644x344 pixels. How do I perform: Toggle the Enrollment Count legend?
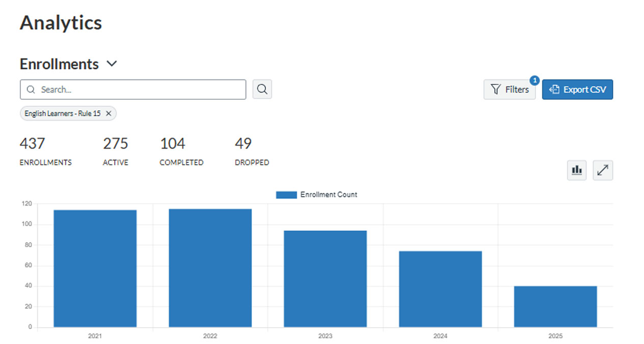(316, 194)
